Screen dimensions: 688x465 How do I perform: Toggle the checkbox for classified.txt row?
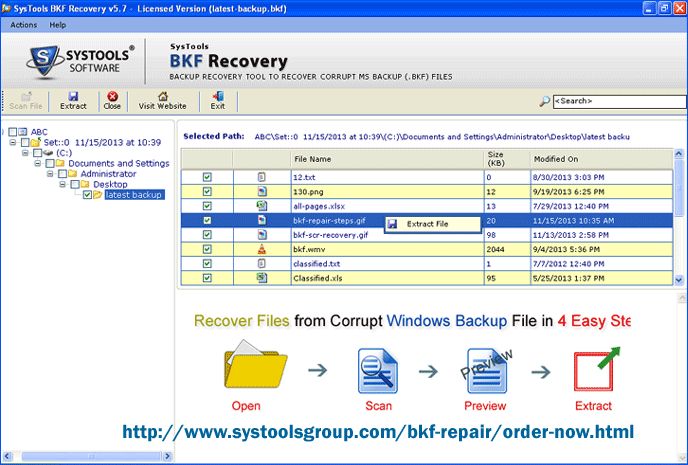tap(207, 262)
